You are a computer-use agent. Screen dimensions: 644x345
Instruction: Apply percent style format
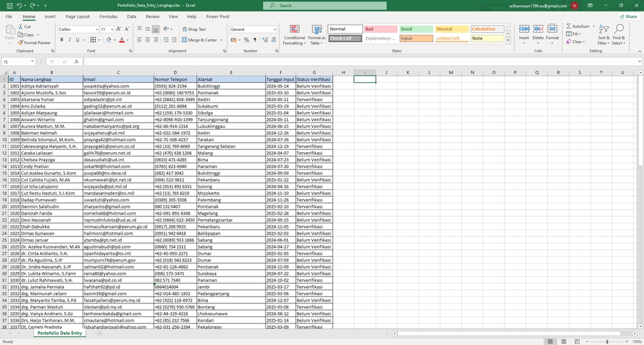click(x=246, y=40)
